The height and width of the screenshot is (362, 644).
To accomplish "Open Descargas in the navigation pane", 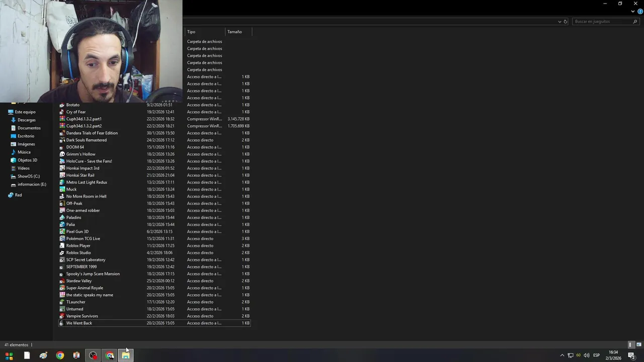I will pos(27,120).
